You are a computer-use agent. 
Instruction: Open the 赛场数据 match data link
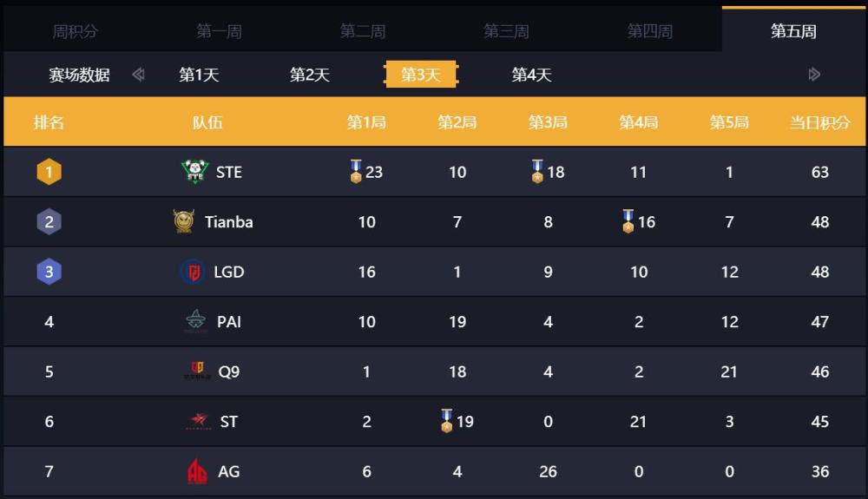pyautogui.click(x=79, y=74)
